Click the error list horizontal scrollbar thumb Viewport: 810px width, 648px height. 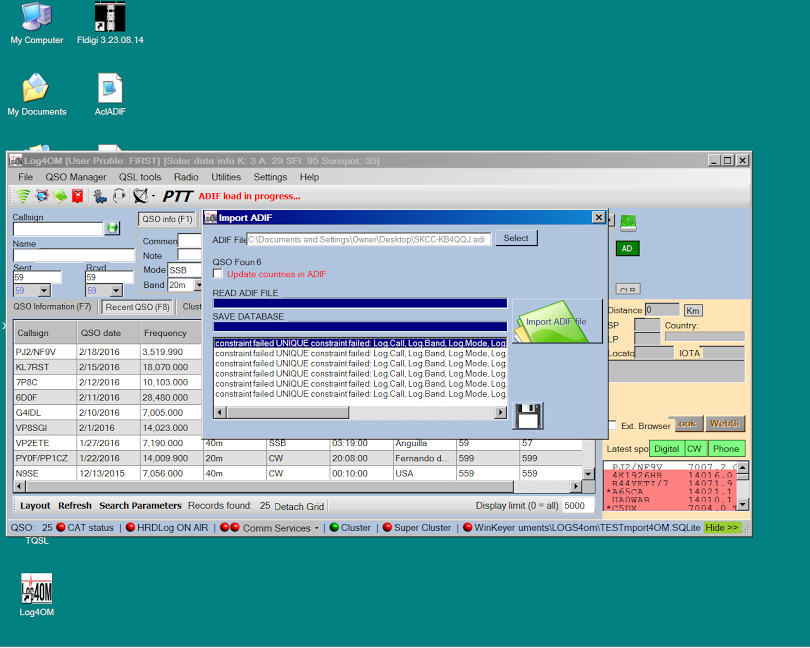tap(288, 412)
